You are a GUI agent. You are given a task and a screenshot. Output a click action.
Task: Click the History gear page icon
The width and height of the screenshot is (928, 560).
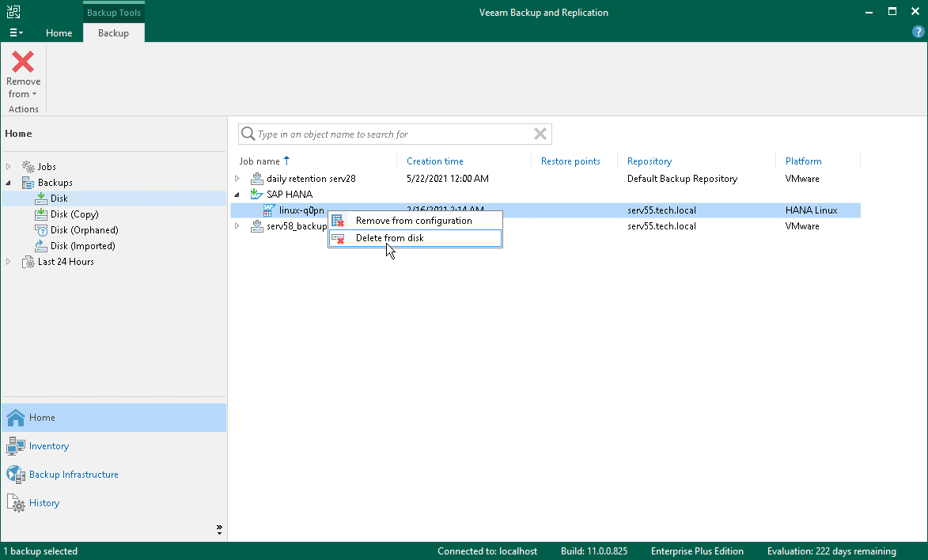[x=15, y=502]
